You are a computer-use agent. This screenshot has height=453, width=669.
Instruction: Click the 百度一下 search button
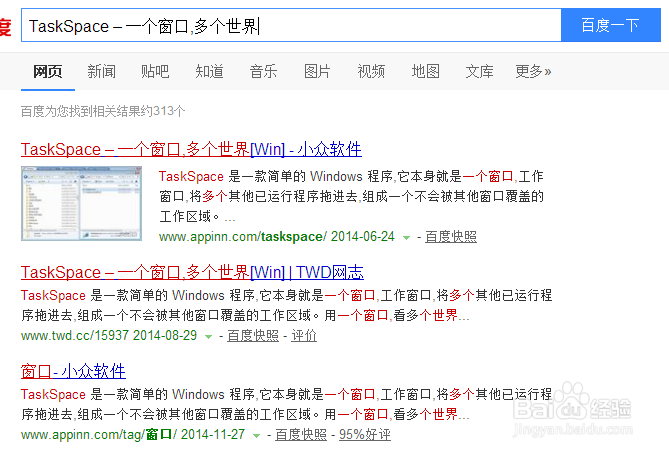point(611,25)
